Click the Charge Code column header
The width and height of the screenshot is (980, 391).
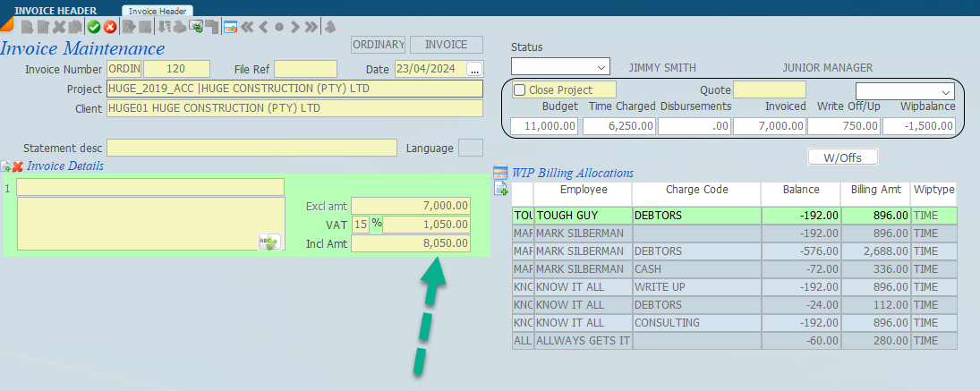pyautogui.click(x=696, y=190)
